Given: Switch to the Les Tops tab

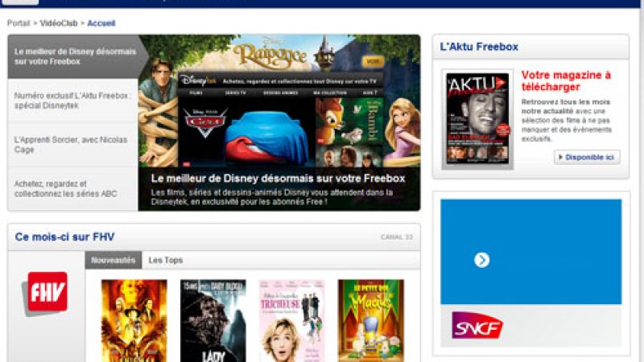Looking at the screenshot, I should pyautogui.click(x=166, y=260).
